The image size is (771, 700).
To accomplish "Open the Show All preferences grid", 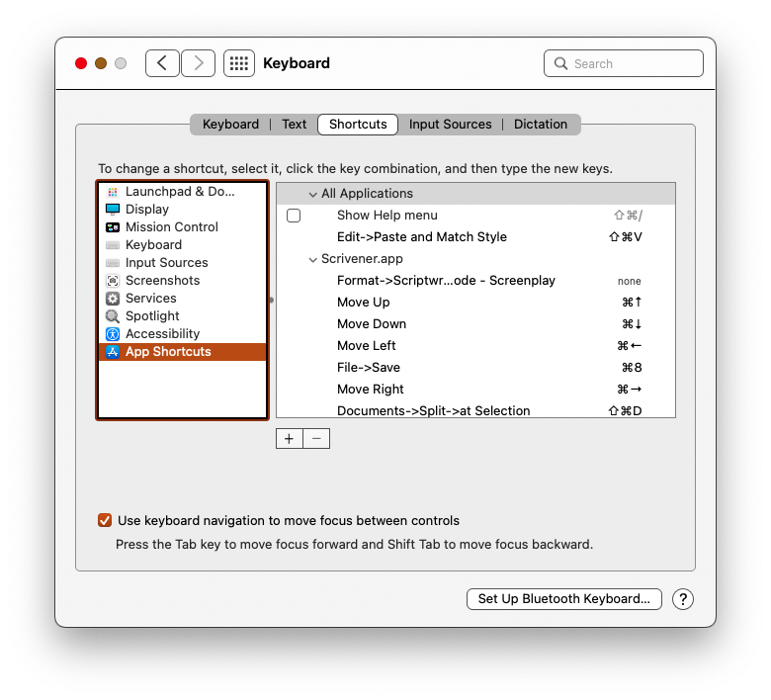I will [239, 63].
